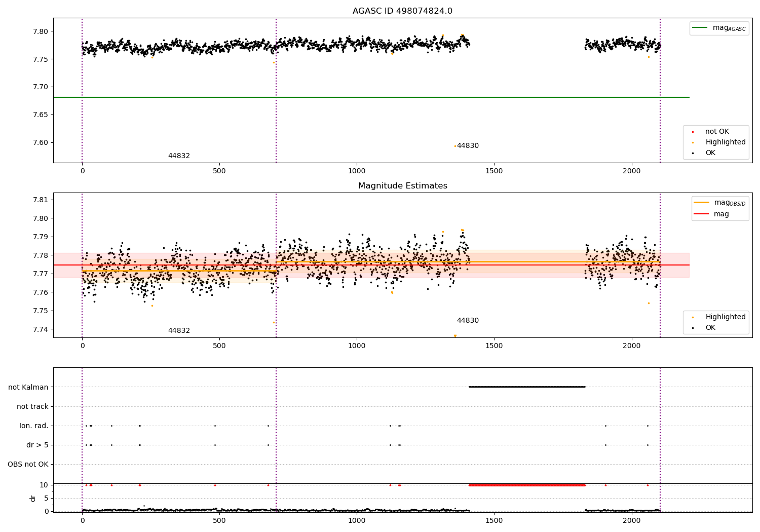Click the 7.78 tick label in Magnitude Estimates
Viewport: 760px width, 532px height.
pos(41,255)
